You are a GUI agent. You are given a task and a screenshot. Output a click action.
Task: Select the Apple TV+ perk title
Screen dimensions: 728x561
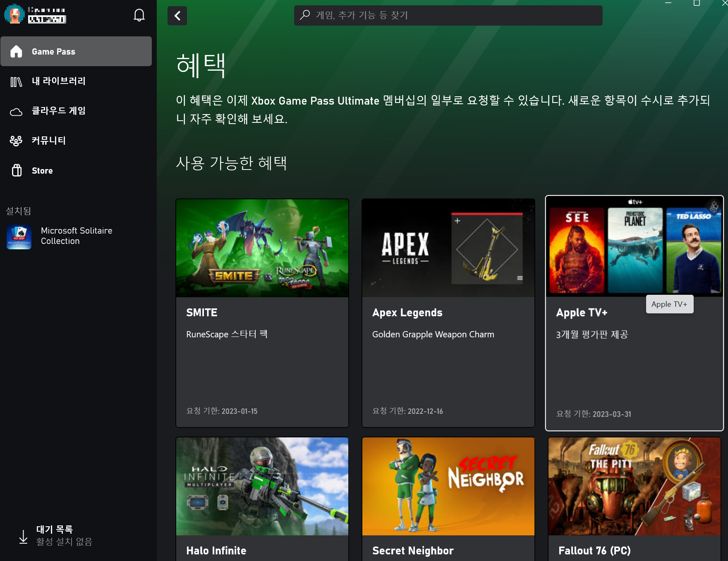582,313
